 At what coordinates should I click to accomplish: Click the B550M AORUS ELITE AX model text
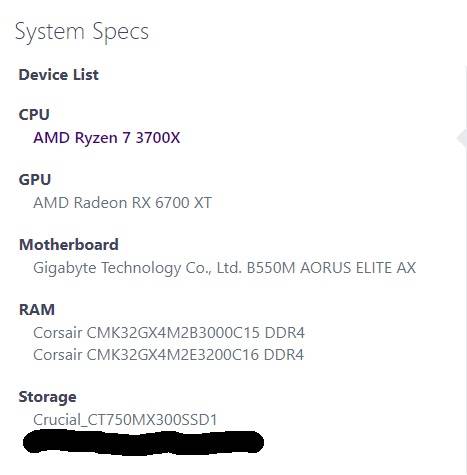pyautogui.click(x=331, y=268)
